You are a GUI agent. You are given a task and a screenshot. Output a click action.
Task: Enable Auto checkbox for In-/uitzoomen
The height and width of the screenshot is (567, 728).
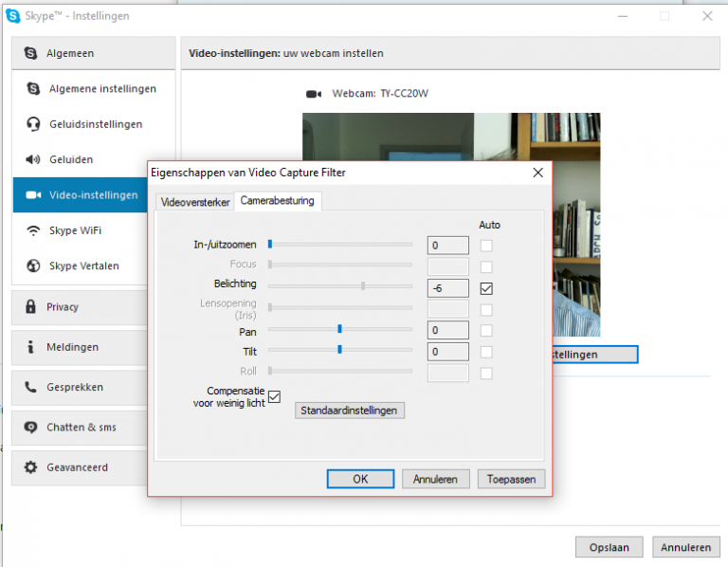point(486,246)
